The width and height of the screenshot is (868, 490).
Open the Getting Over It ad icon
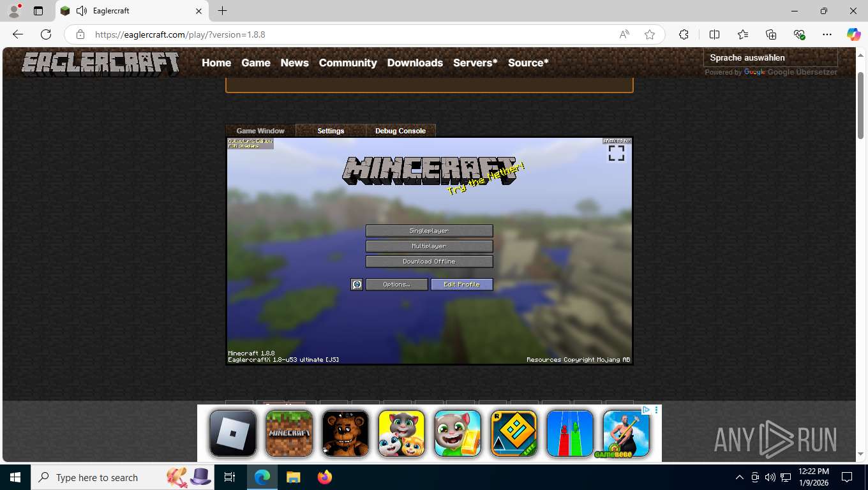click(x=626, y=433)
